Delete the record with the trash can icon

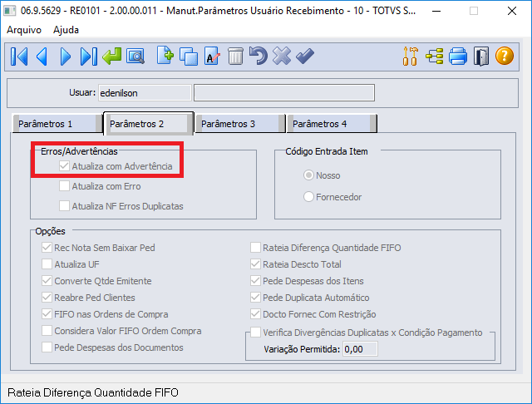(235, 57)
